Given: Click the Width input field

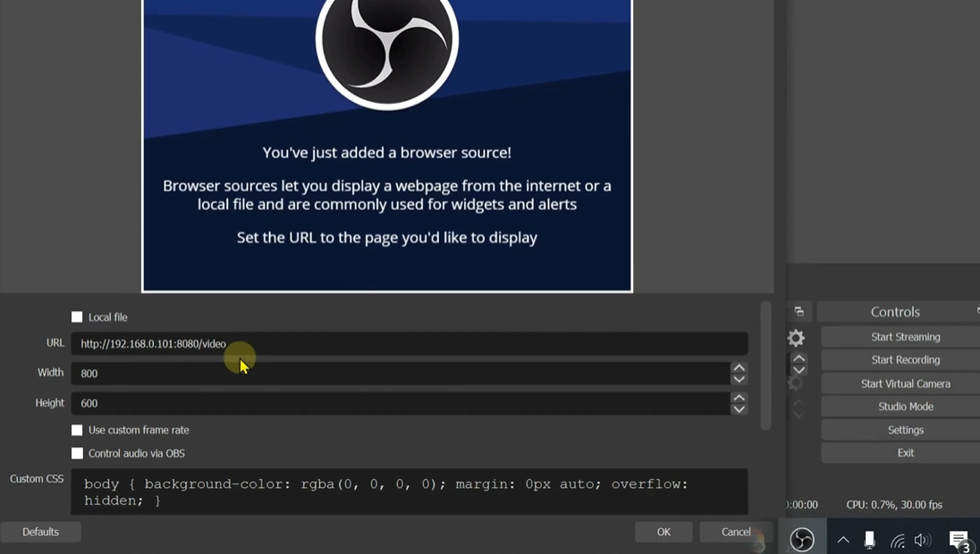Looking at the screenshot, I should point(401,374).
